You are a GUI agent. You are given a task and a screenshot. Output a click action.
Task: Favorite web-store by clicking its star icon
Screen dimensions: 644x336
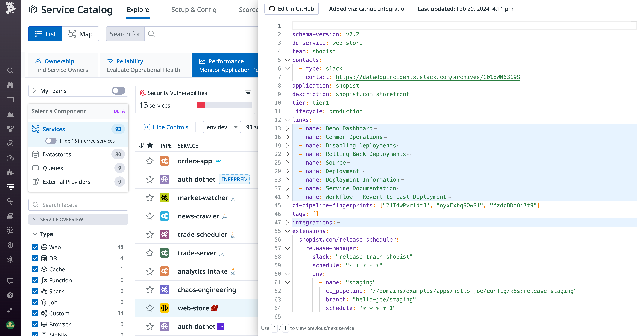pyautogui.click(x=150, y=308)
